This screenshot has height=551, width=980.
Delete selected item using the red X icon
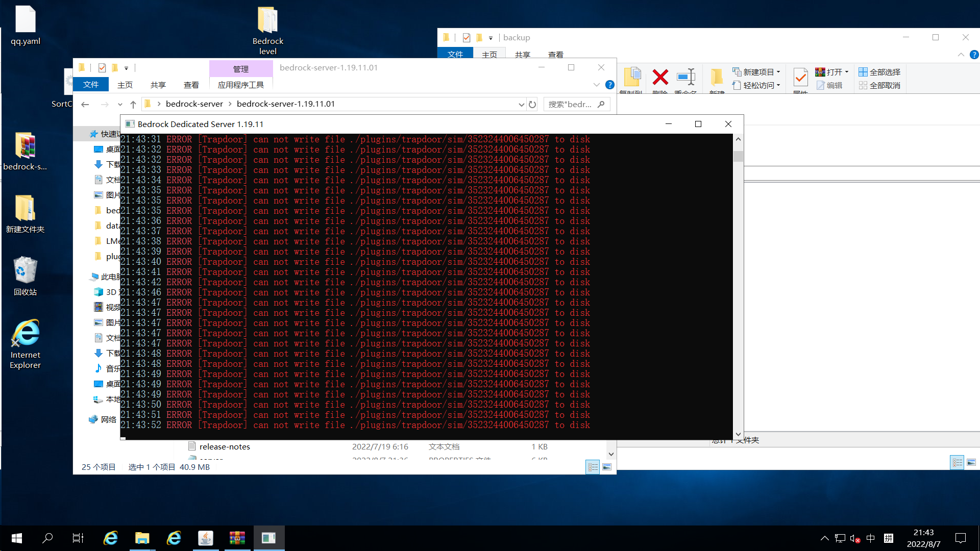pyautogui.click(x=659, y=78)
